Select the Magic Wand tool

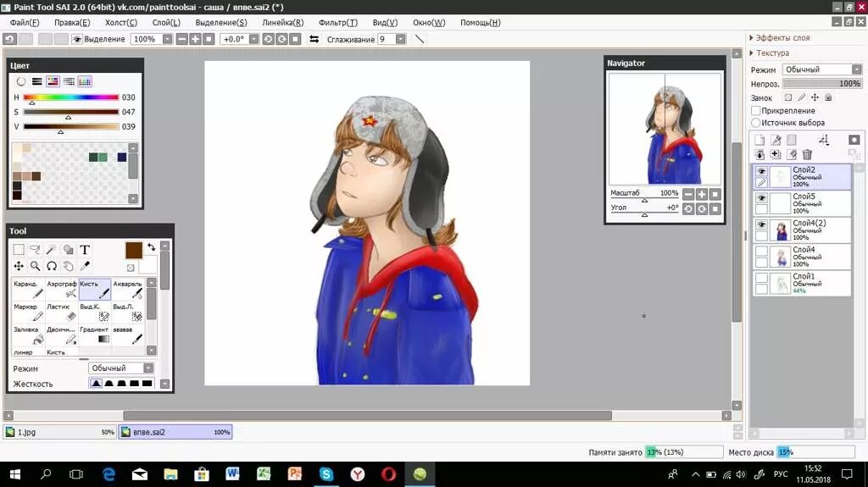pyautogui.click(x=52, y=250)
